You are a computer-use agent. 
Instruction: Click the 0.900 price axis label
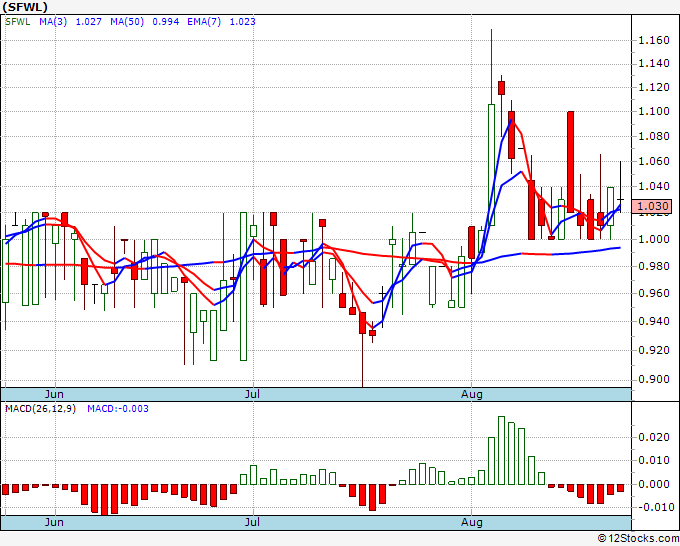point(654,379)
